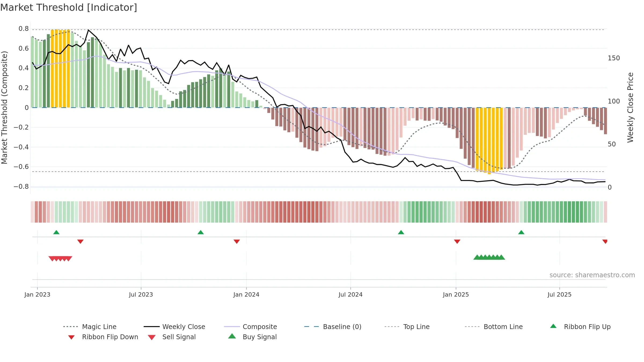Click the Jul 2025 x-axis label
644x362 pixels.
tap(559, 294)
